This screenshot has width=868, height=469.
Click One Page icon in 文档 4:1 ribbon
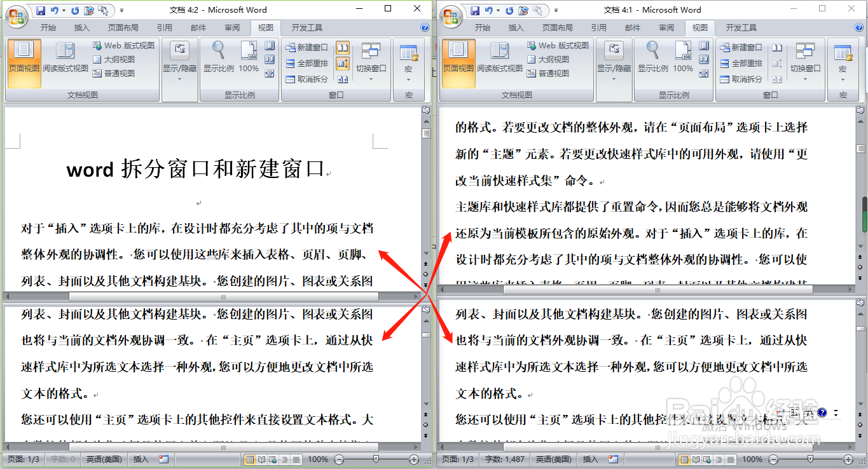[704, 46]
